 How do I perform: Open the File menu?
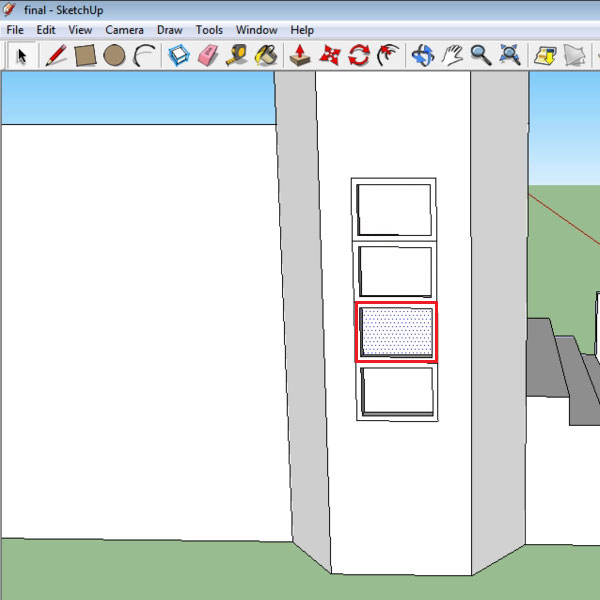pos(15,30)
